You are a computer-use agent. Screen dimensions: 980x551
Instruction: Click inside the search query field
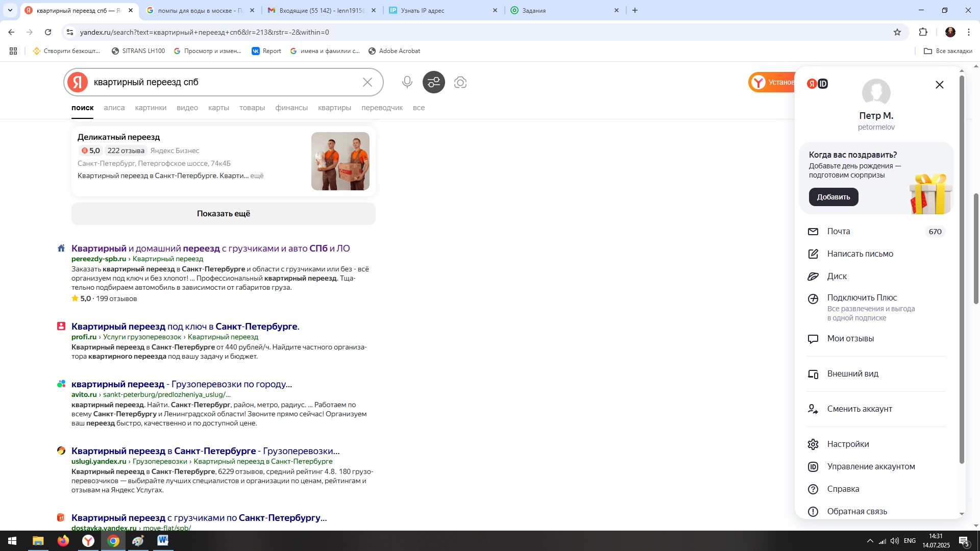tap(225, 82)
